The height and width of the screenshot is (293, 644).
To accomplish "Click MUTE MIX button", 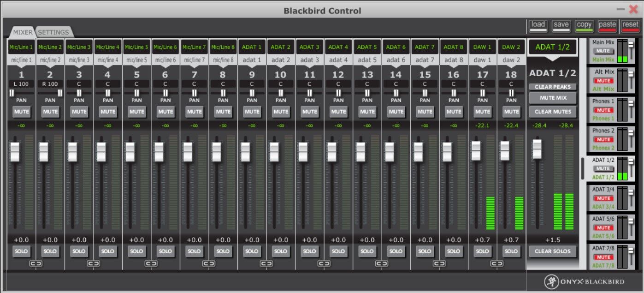I will pos(553,98).
